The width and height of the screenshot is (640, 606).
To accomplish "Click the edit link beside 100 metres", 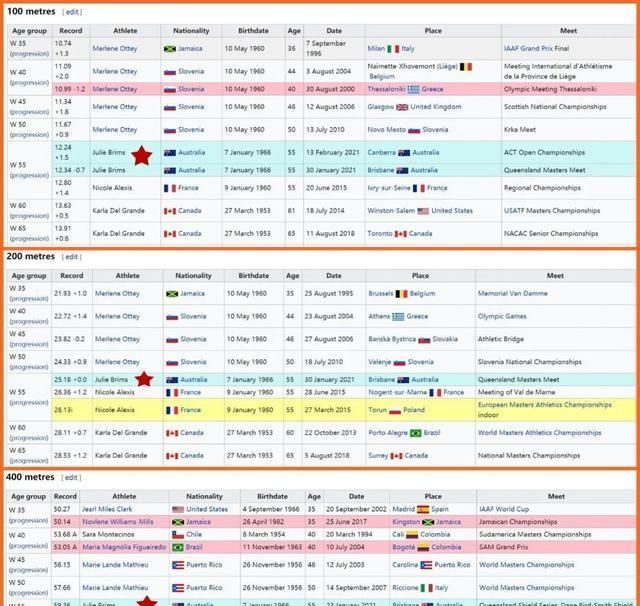I will (72, 12).
